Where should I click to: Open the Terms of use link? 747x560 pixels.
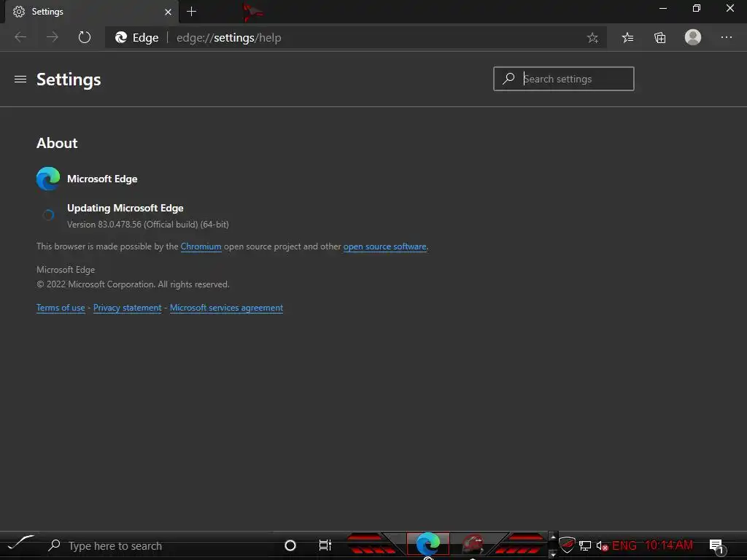click(x=61, y=308)
